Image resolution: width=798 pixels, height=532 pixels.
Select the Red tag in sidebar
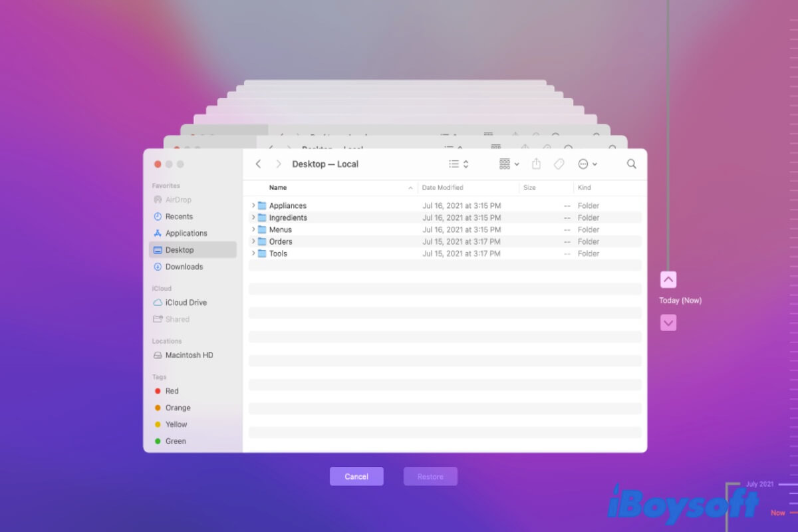[x=172, y=391]
